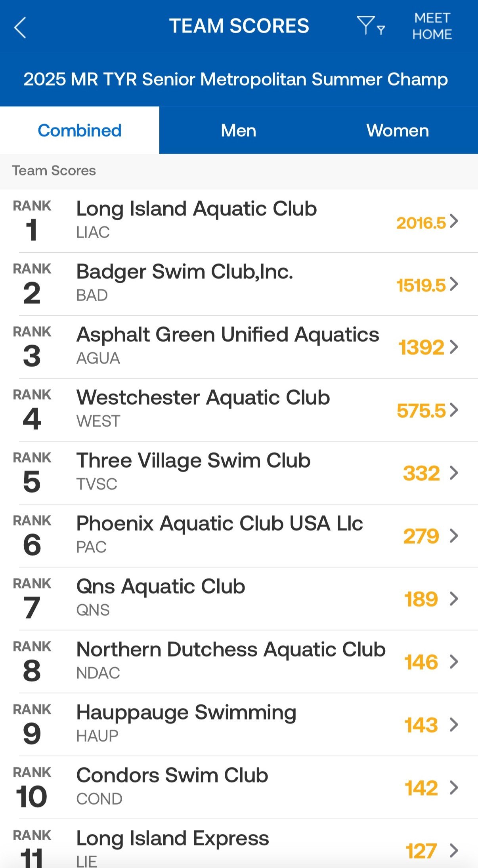This screenshot has height=868, width=478.
Task: Expand Long Island Aquatic Club chevron
Action: 454,221
